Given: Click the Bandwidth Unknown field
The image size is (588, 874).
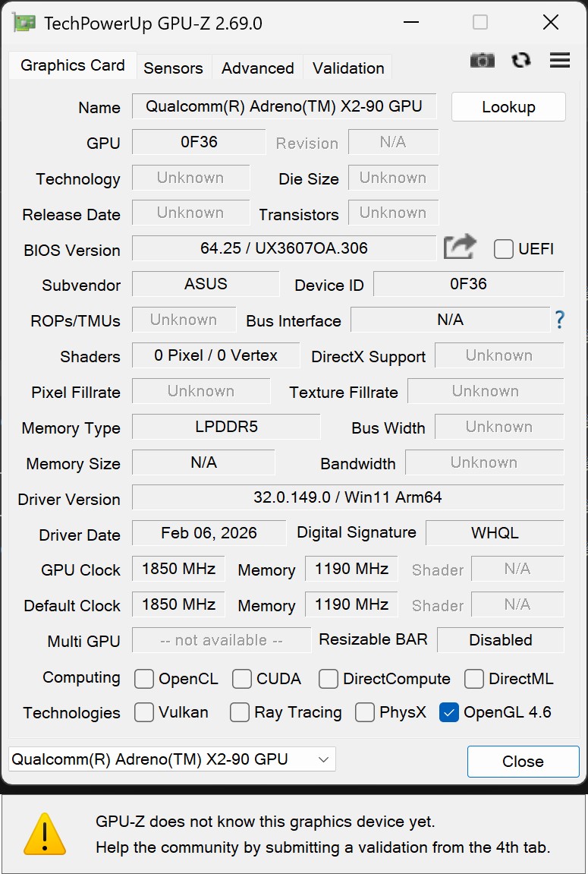Looking at the screenshot, I should (x=484, y=462).
